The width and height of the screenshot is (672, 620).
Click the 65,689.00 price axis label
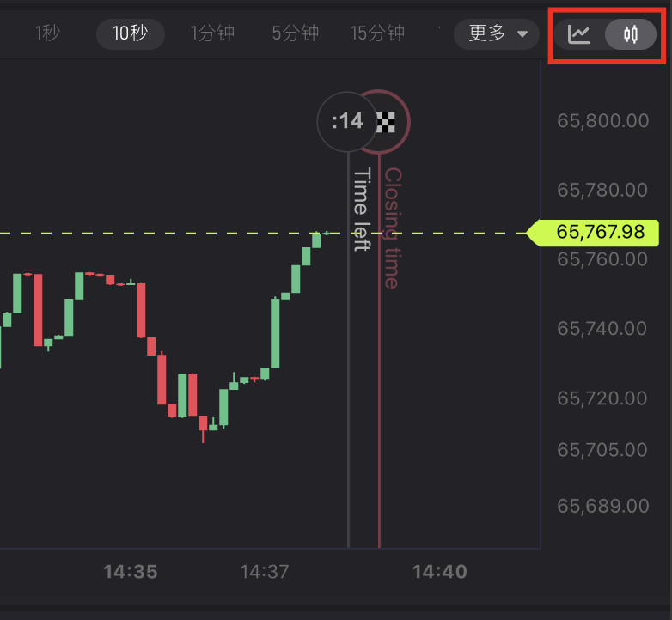tap(602, 506)
